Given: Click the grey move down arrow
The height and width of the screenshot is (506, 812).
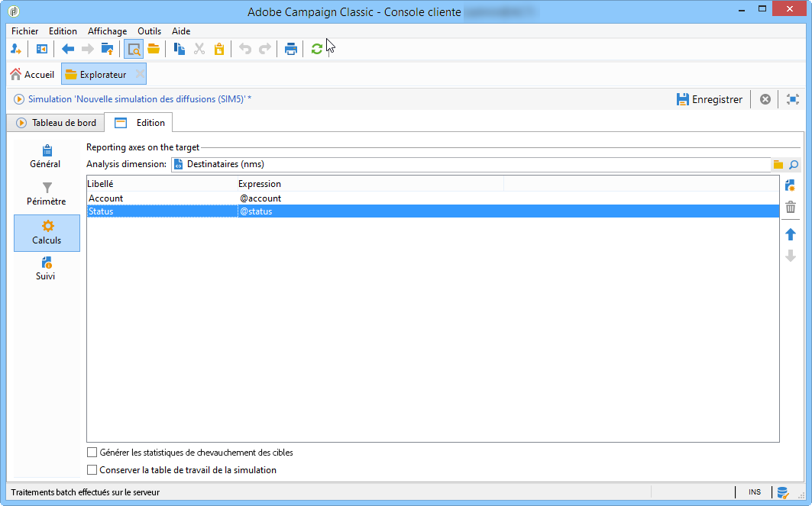Looking at the screenshot, I should tap(791, 256).
